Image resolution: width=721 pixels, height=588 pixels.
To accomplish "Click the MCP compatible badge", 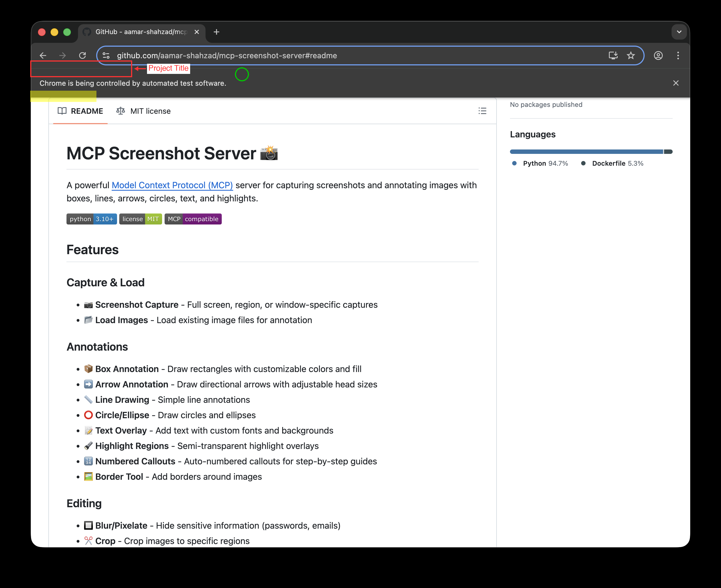I will click(x=193, y=219).
